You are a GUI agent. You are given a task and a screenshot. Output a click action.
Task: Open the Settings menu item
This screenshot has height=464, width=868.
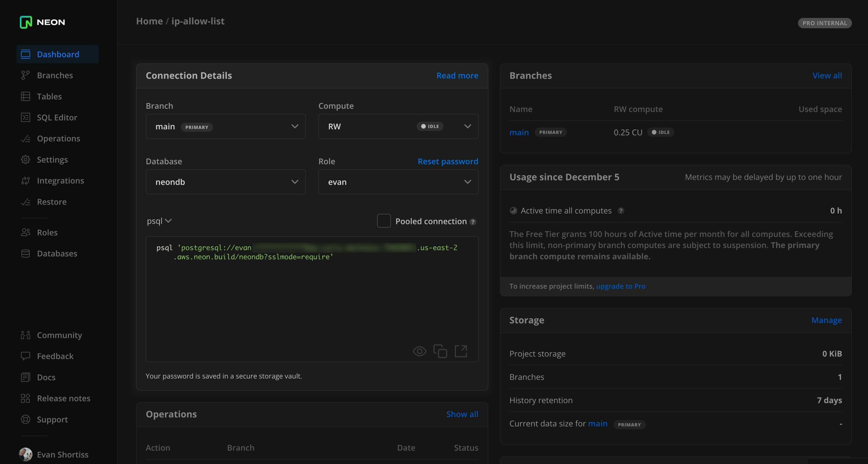coord(52,159)
